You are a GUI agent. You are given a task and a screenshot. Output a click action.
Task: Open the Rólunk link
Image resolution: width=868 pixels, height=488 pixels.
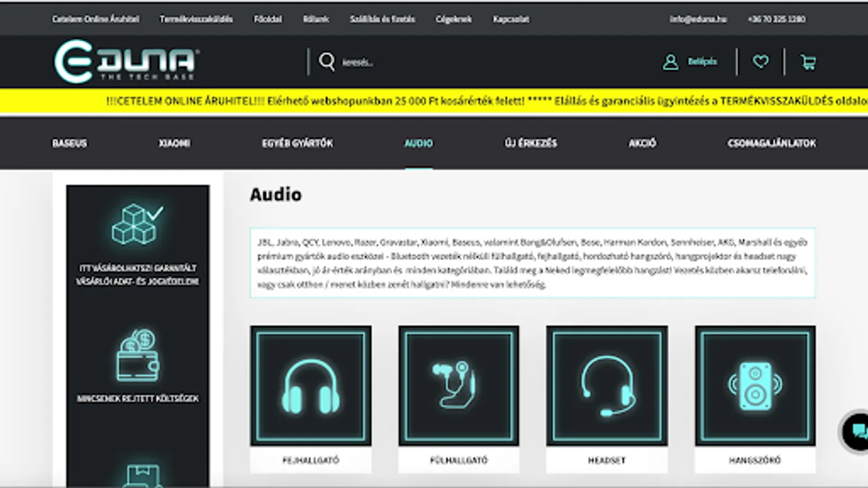coord(316,19)
